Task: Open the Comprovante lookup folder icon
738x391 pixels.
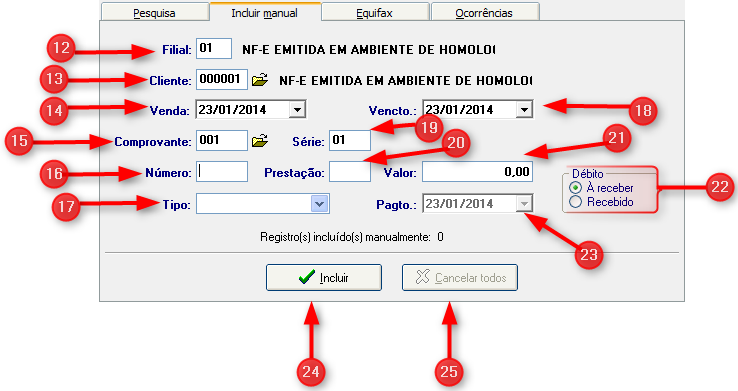Action: pyautogui.click(x=260, y=141)
